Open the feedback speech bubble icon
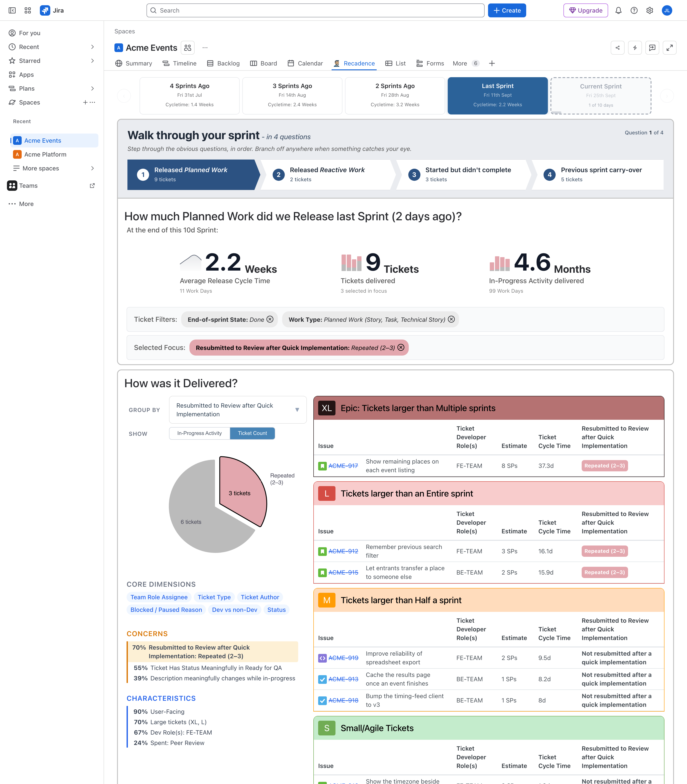 pos(652,47)
